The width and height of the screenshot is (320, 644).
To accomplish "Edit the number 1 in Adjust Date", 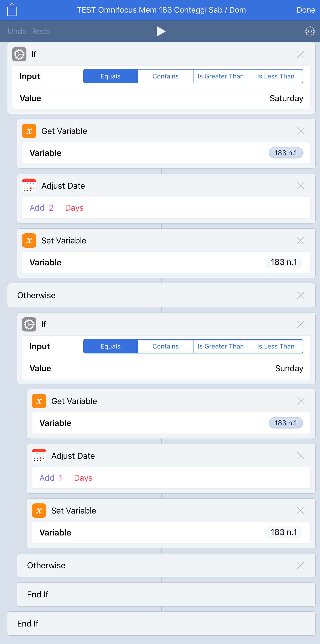I will coord(60,478).
